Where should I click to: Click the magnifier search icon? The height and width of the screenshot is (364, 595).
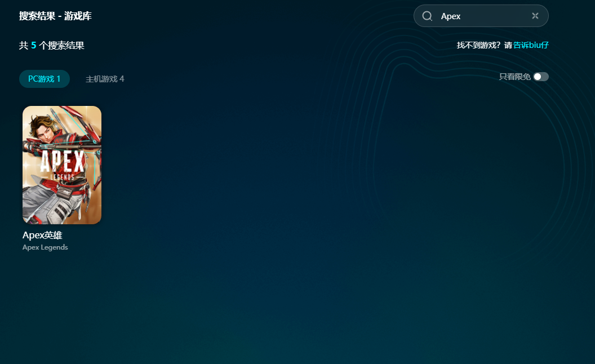click(x=427, y=16)
